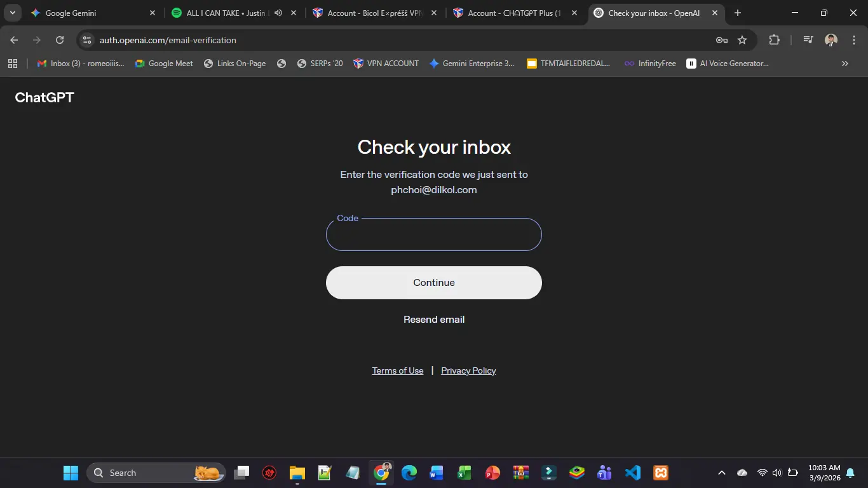
Task: Open XAMPP from the taskbar
Action: click(x=661, y=473)
